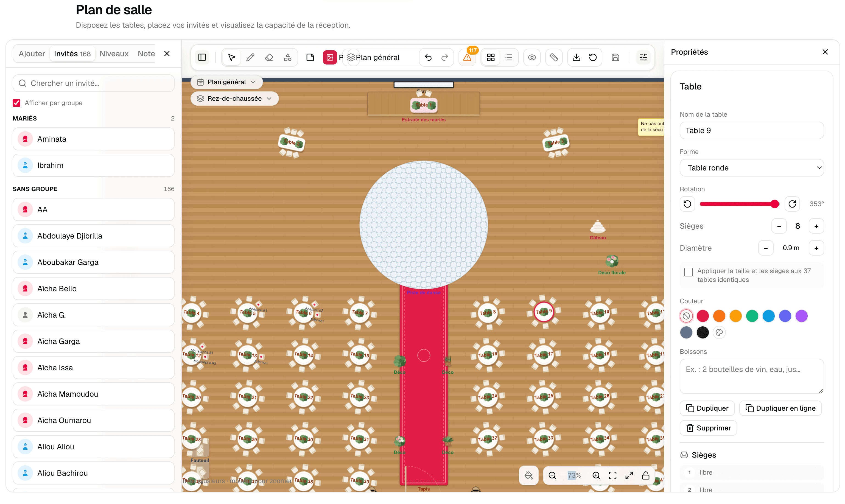The image size is (845, 504).
Task: Adjust the rotation slider
Action: point(739,204)
